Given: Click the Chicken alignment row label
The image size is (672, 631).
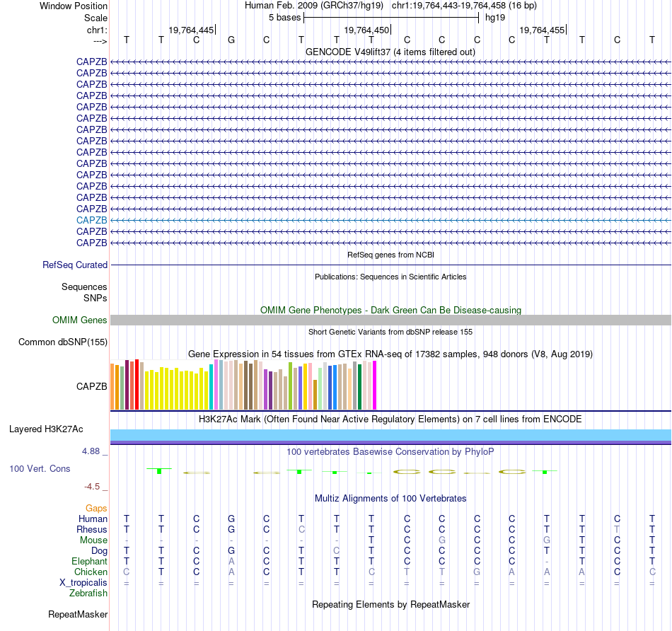Looking at the screenshot, I should pyautogui.click(x=91, y=572).
